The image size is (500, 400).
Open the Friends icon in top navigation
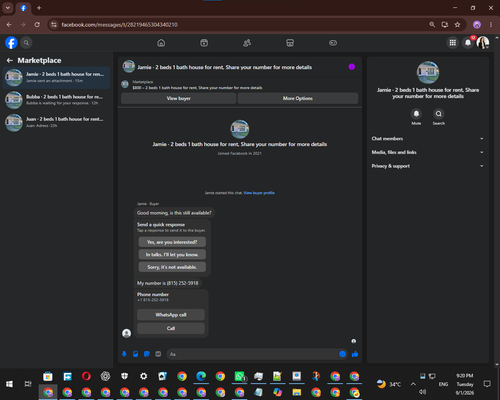point(247,43)
